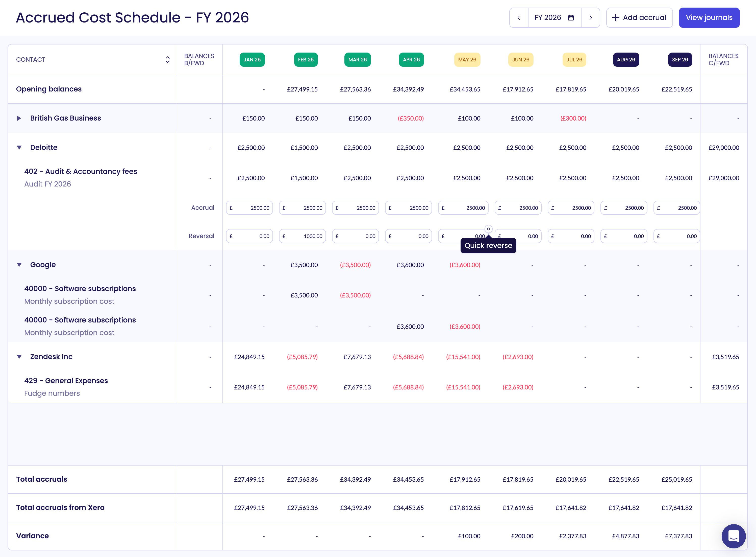Edit the February reversal field showing 1000.00

(x=302, y=236)
